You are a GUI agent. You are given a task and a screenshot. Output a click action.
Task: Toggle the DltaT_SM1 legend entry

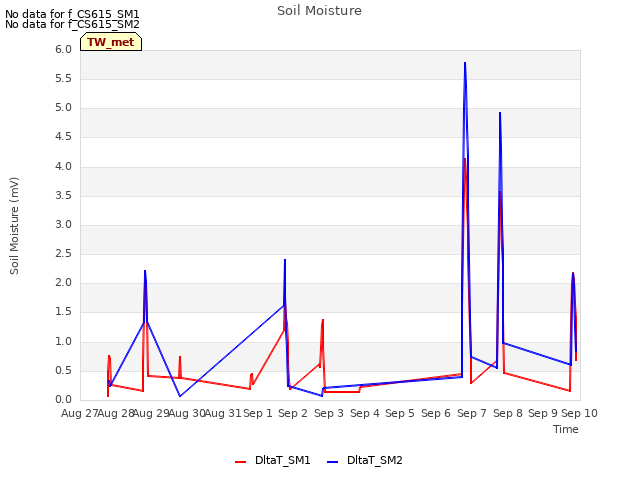pyautogui.click(x=273, y=460)
